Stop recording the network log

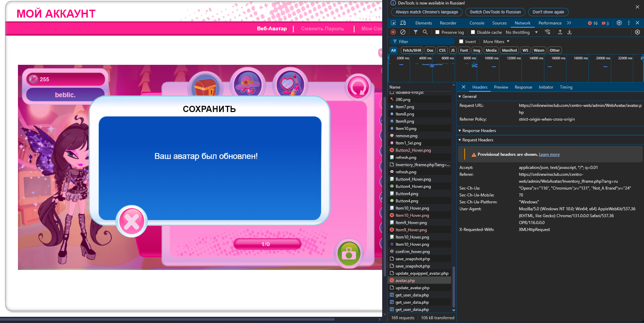click(393, 32)
